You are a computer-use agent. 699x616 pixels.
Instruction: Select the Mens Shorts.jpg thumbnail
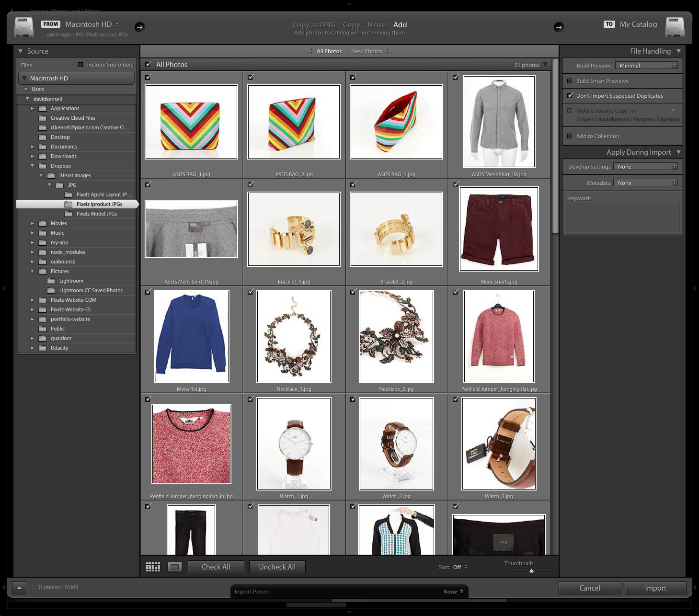click(x=499, y=229)
